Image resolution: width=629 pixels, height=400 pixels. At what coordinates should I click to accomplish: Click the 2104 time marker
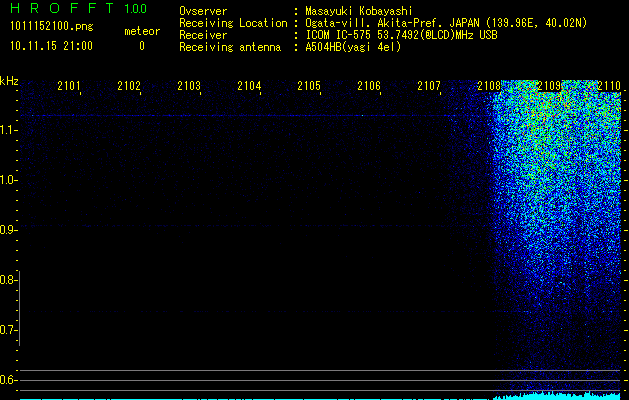click(249, 85)
